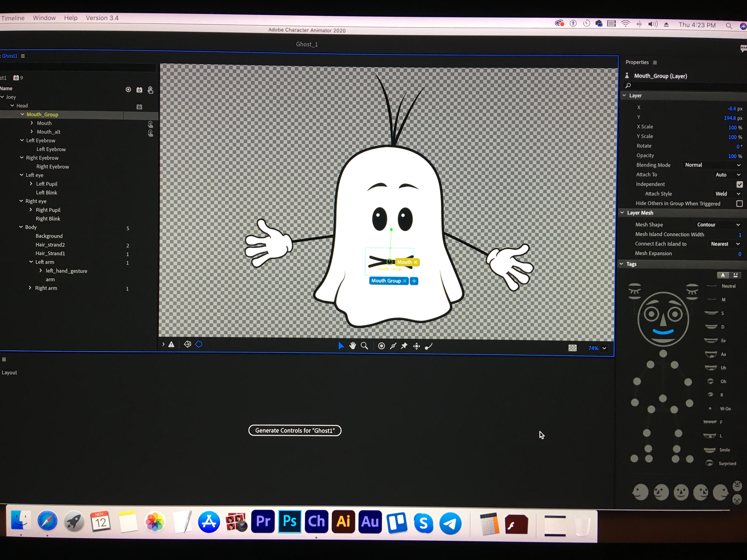The width and height of the screenshot is (747, 560).
Task: Remove the Mouth Group tag on canvas
Action: click(405, 281)
